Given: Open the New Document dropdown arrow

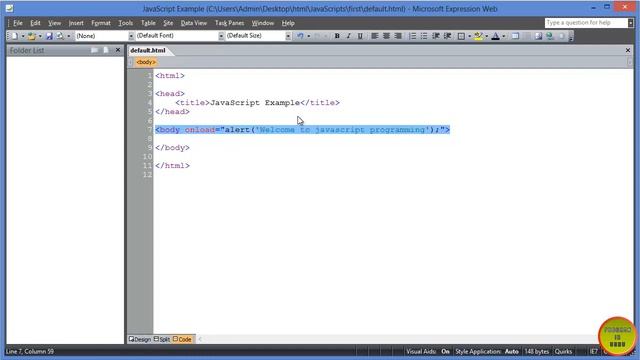Looking at the screenshot, I should [23, 36].
